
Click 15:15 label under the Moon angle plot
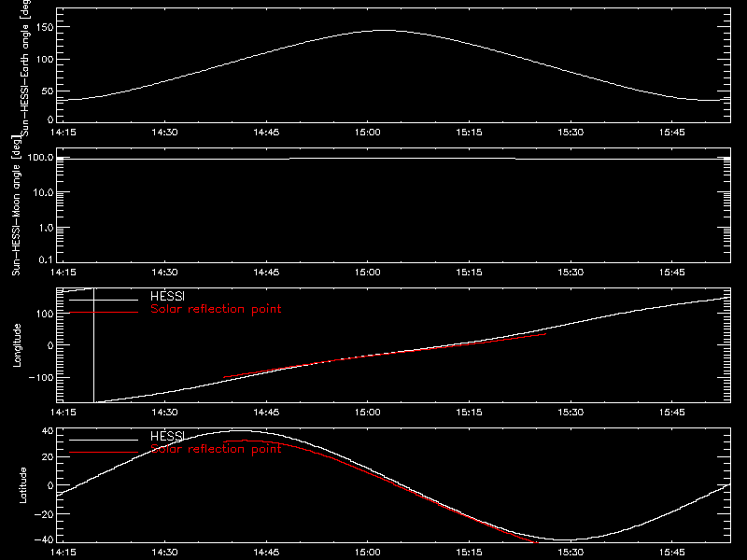coord(469,273)
